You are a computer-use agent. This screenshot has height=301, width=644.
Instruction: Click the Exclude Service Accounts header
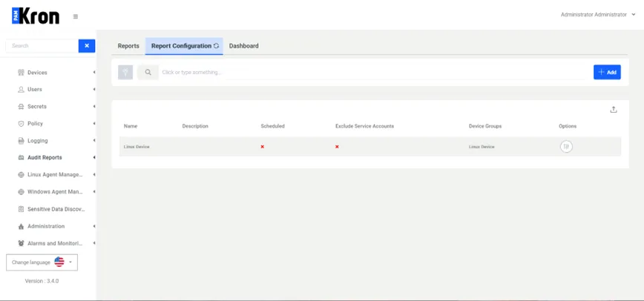[365, 126]
